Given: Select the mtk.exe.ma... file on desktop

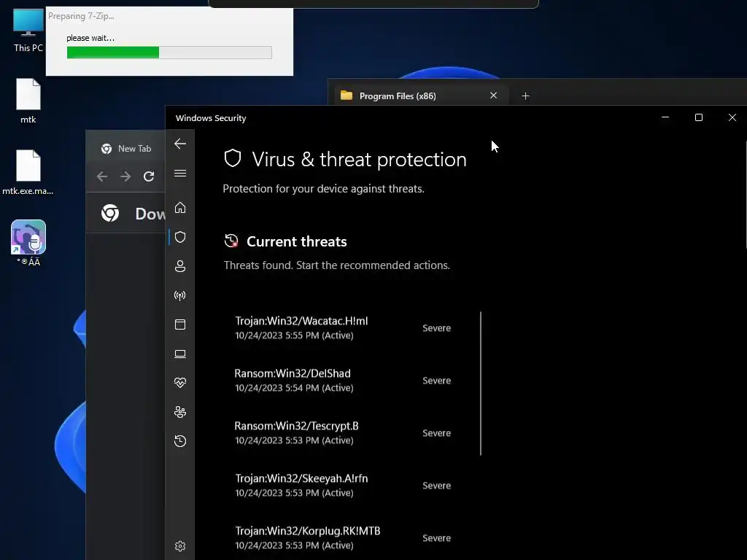Looking at the screenshot, I should (x=28, y=172).
